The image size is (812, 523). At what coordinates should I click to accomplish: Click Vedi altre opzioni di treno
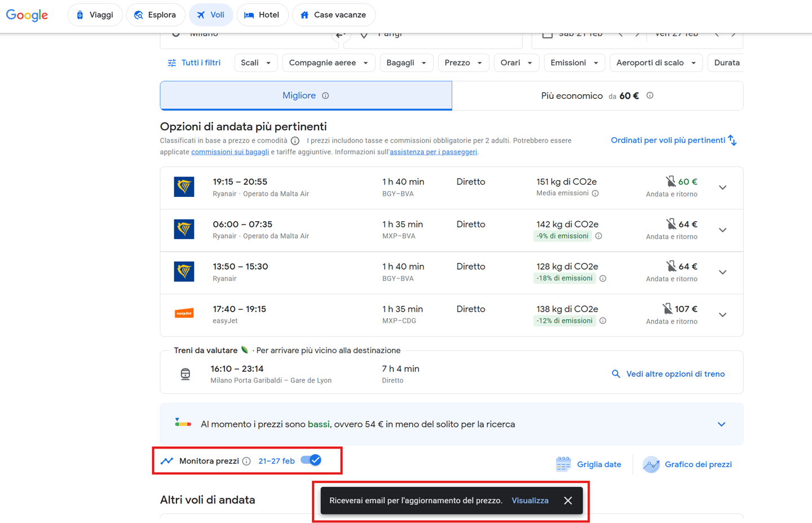tap(668, 374)
